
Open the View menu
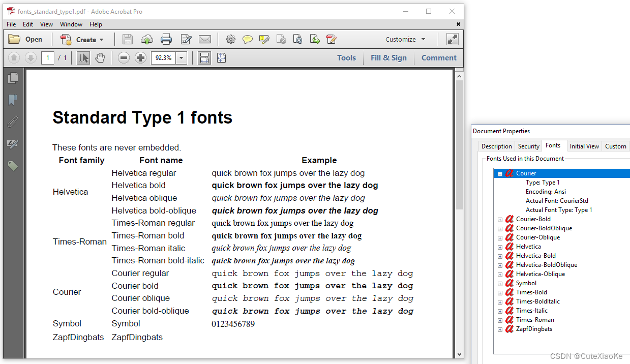click(46, 24)
